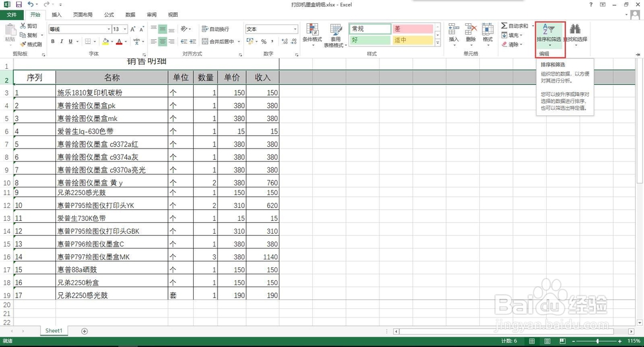The image size is (644, 347).
Task: Click the decrease decimal icon
Action: [x=294, y=41]
